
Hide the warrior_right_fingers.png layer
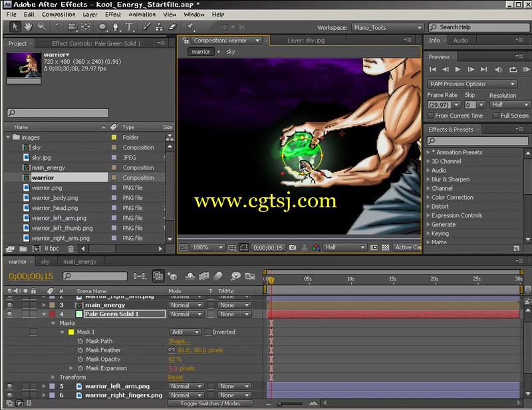[9, 395]
